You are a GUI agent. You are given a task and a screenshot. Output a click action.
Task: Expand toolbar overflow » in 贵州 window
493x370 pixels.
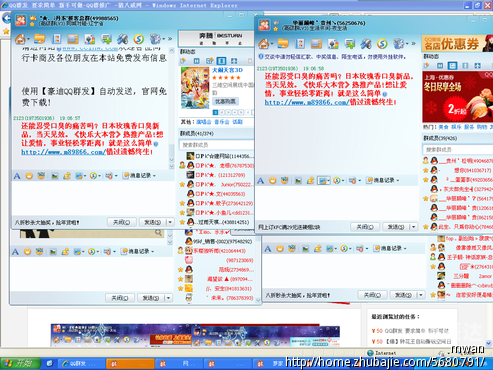pyautogui.click(x=413, y=44)
